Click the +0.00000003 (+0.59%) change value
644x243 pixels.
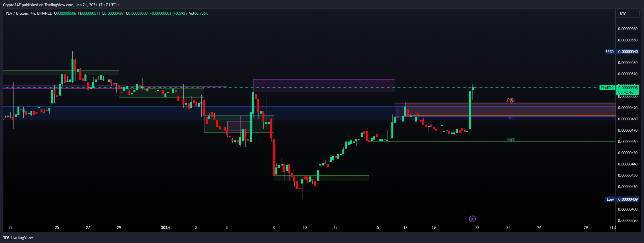[168, 13]
